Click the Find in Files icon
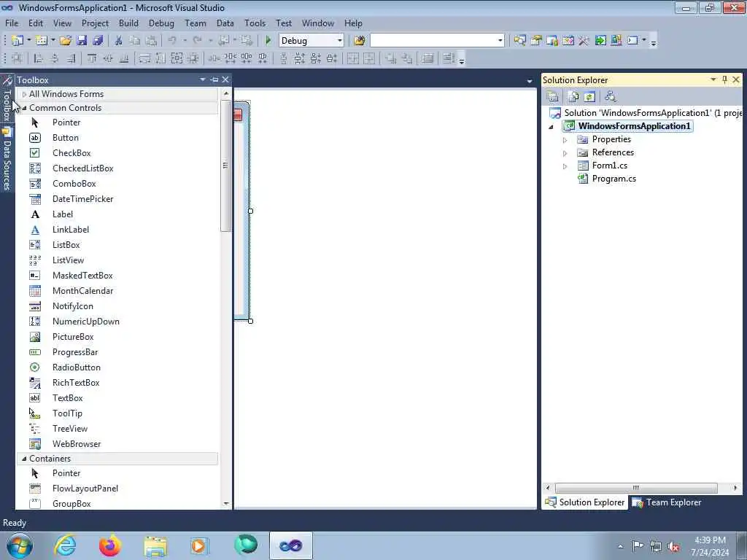The image size is (747, 560). point(360,41)
